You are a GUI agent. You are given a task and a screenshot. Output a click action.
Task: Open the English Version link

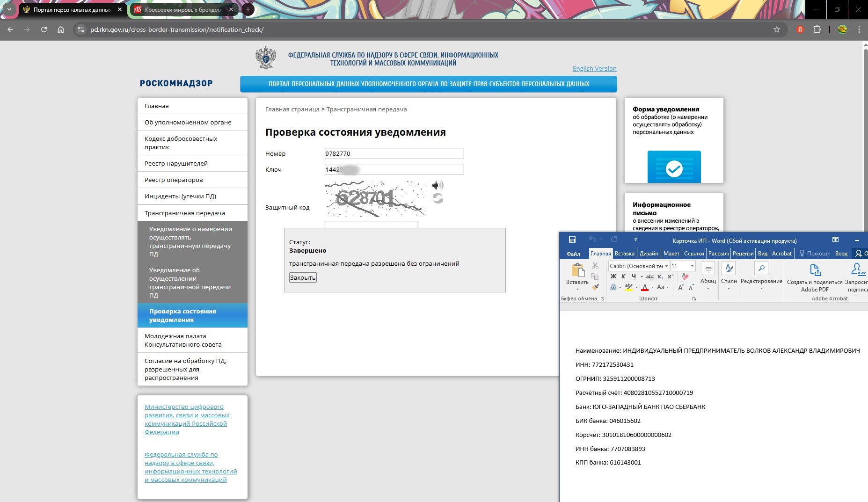(x=594, y=68)
